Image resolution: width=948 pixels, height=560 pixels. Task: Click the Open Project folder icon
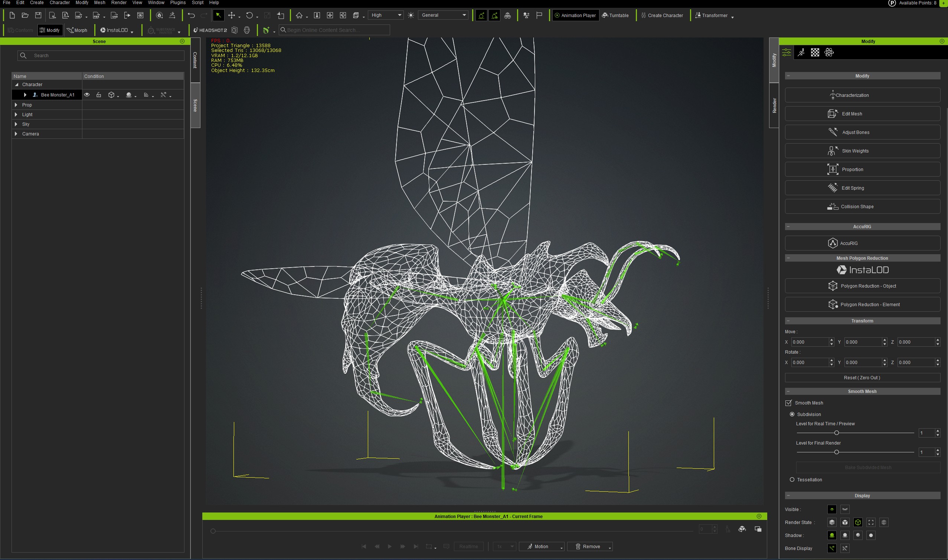[x=25, y=16]
